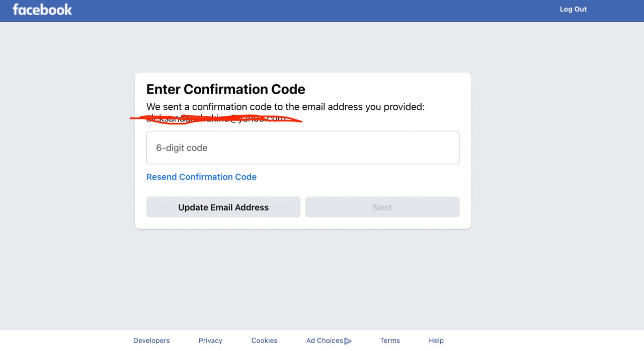Click the facebook logo in the header

pyautogui.click(x=42, y=10)
